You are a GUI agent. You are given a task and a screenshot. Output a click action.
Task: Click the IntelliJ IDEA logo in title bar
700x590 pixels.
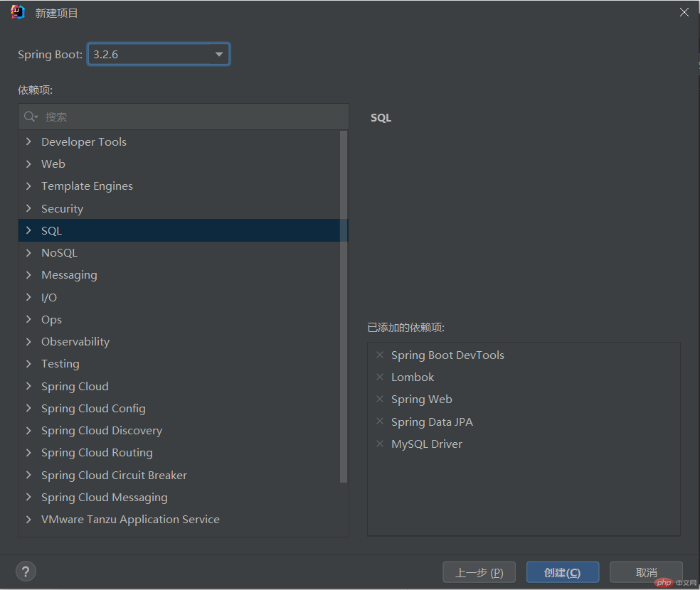click(x=18, y=12)
